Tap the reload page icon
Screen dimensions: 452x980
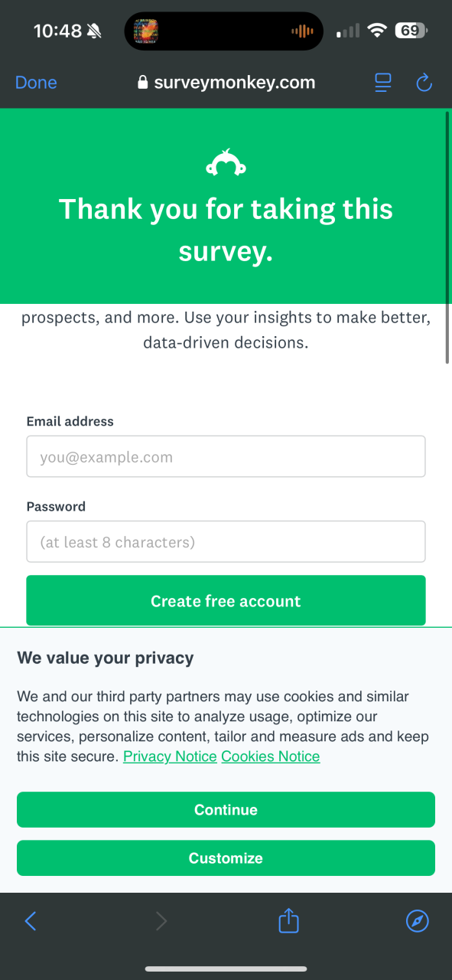point(424,83)
